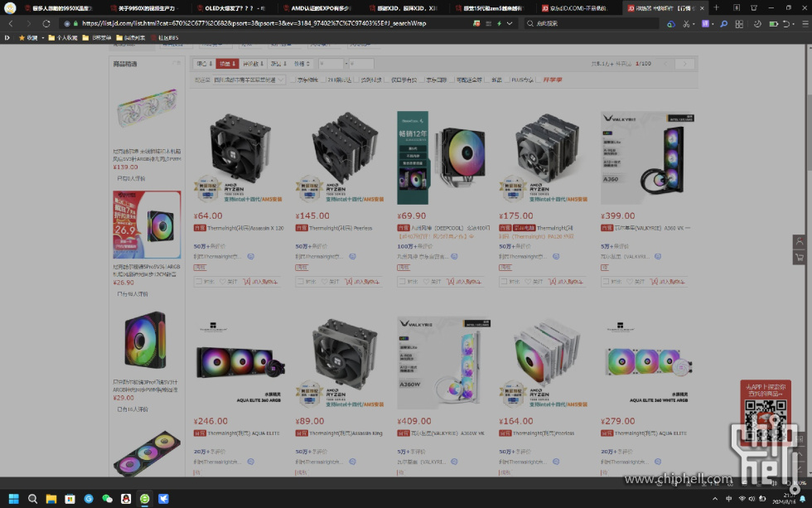The width and height of the screenshot is (812, 508).
Task: Click the scissors screenshot tool icon
Action: coord(686,24)
